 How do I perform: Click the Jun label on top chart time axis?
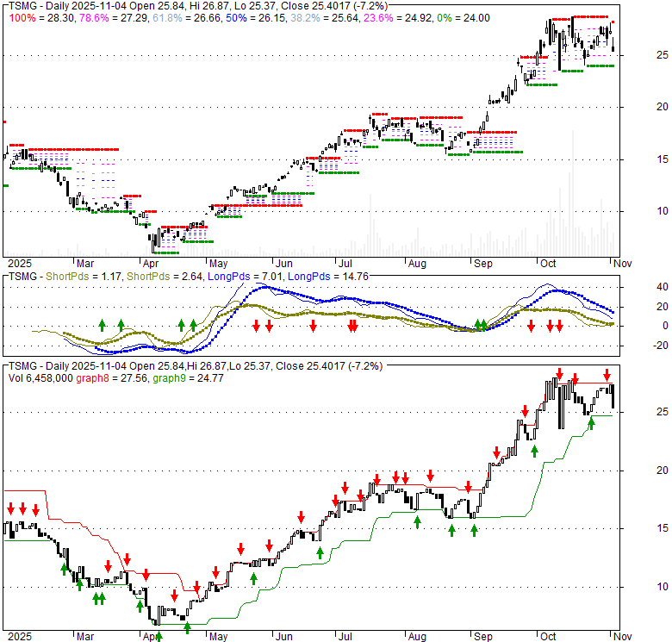pos(283,264)
